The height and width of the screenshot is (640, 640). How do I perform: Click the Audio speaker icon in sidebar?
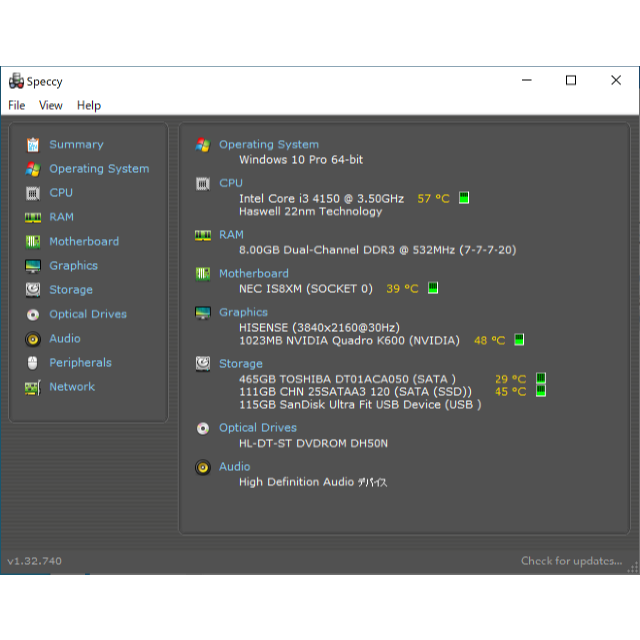[x=33, y=339]
